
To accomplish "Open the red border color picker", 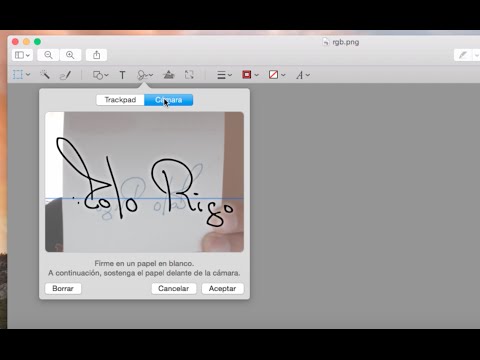I will [x=250, y=75].
